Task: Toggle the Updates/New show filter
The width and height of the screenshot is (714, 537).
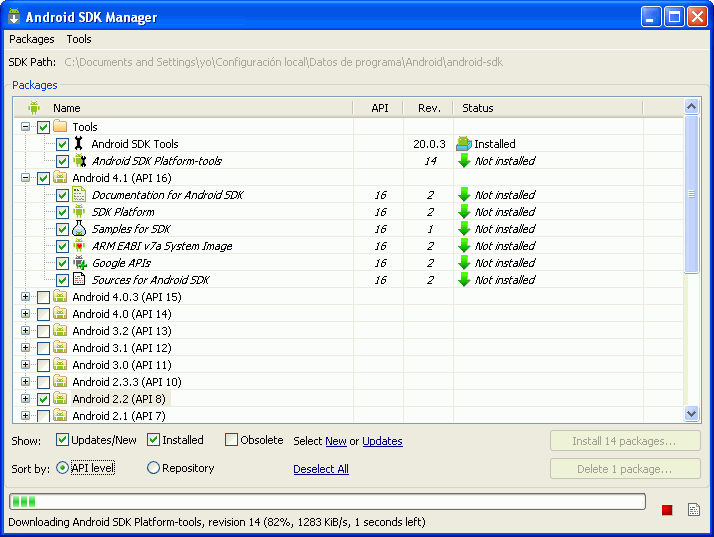Action: [x=62, y=440]
